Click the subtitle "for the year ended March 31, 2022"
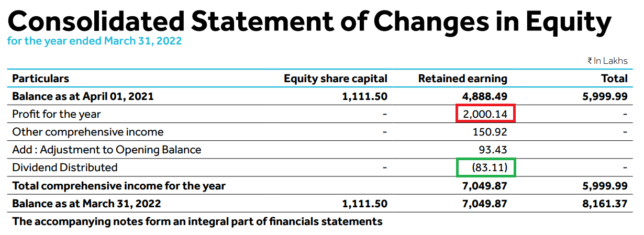 click(94, 41)
